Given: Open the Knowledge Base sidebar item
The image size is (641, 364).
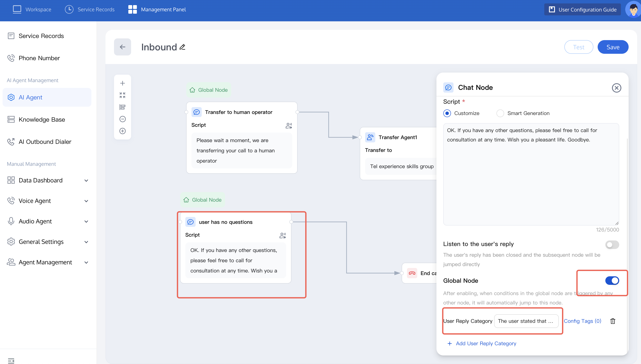Looking at the screenshot, I should 42,119.
